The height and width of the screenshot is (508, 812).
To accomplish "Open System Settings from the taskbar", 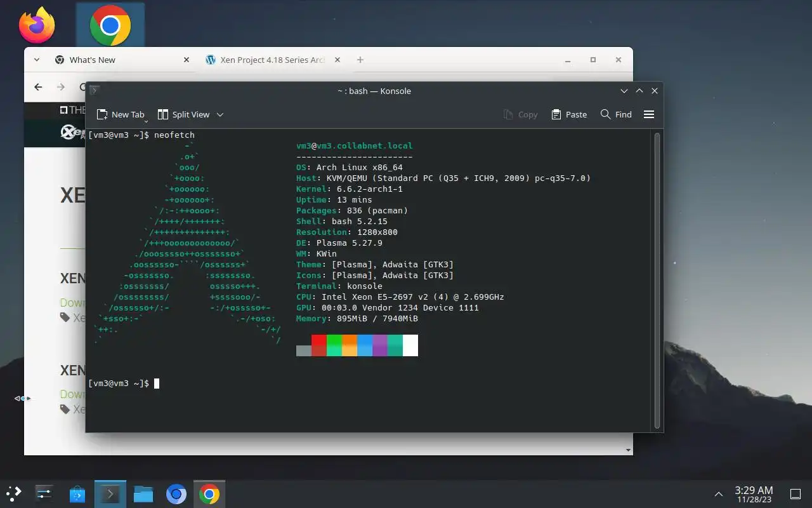I will [x=44, y=494].
